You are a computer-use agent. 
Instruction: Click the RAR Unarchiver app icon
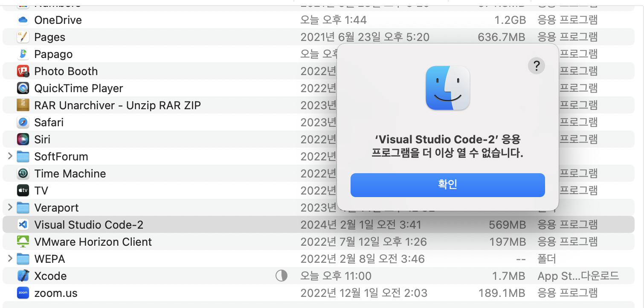click(23, 105)
